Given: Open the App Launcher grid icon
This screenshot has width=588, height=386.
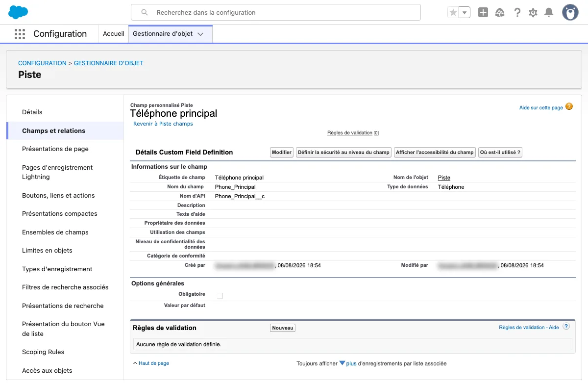Looking at the screenshot, I should tap(20, 34).
